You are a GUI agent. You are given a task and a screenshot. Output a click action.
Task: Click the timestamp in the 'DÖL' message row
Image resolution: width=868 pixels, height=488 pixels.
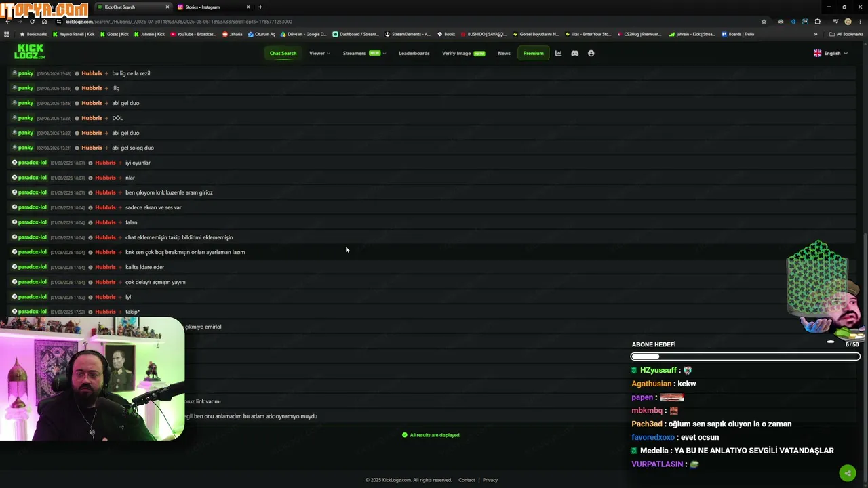tap(54, 118)
